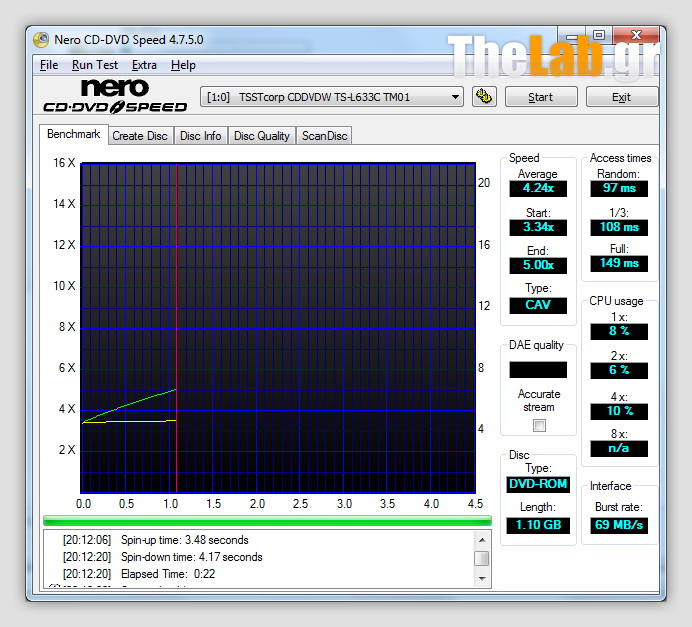Screen dimensions: 692x627
Task: Click the Spin-down time log line
Action: click(x=162, y=557)
